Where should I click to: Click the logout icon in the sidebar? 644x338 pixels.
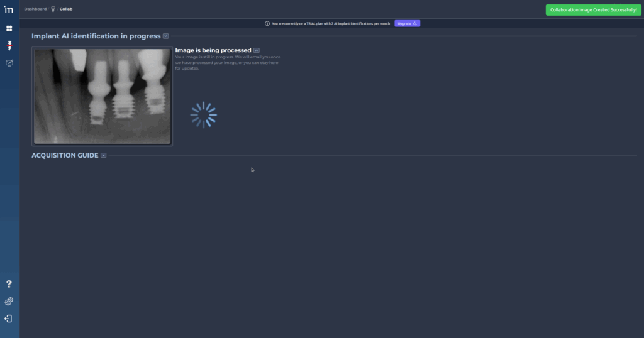(9, 319)
